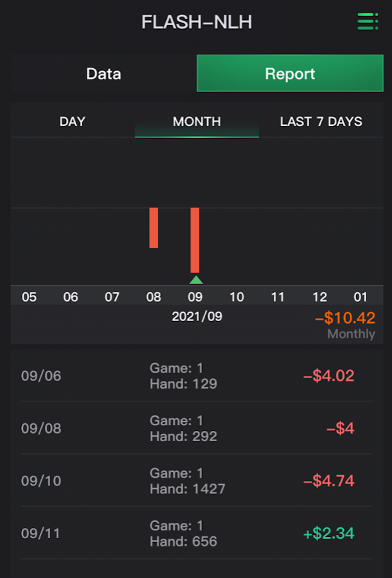Viewport: 392px width, 578px height.
Task: Select the MONTH period view
Action: click(x=197, y=121)
